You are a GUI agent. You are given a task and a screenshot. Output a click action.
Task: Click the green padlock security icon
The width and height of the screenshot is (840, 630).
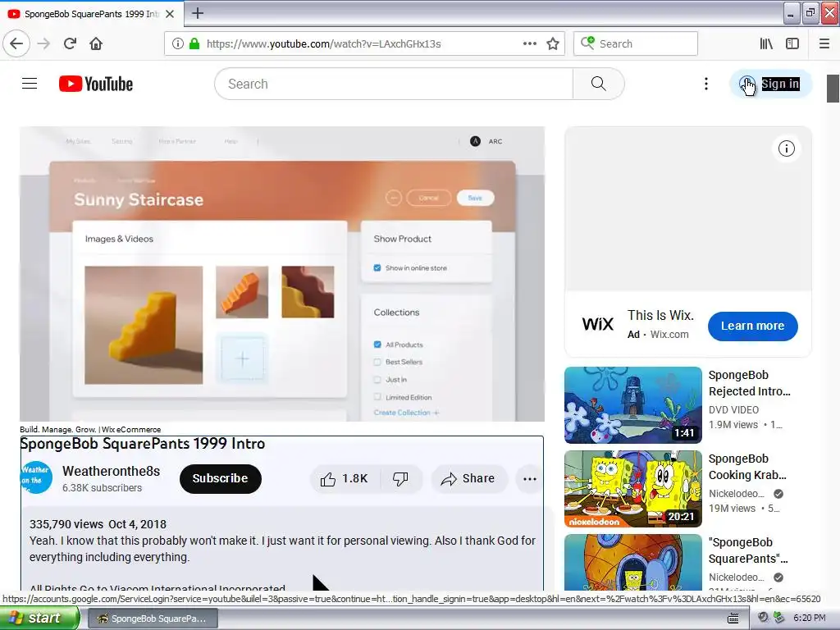pyautogui.click(x=194, y=43)
